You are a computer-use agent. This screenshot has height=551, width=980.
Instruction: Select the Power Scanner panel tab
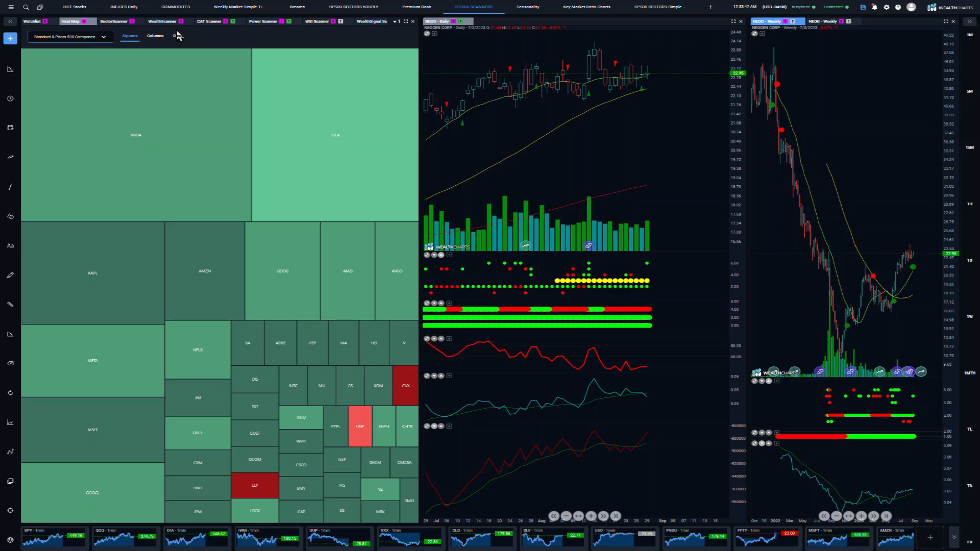coord(269,21)
